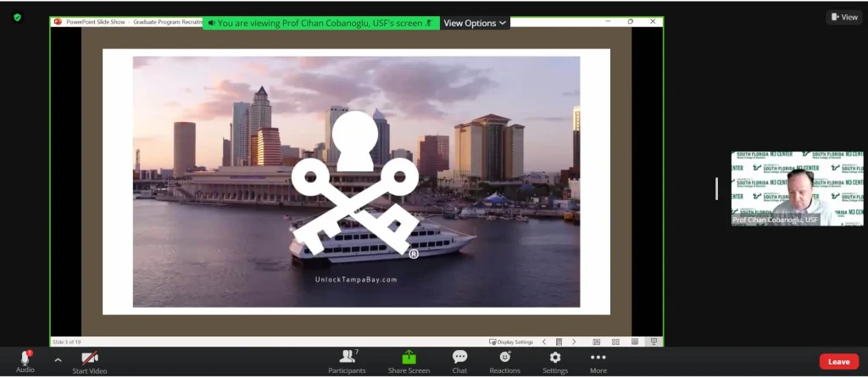
Task: Go to next slide arrow
Action: click(x=574, y=342)
